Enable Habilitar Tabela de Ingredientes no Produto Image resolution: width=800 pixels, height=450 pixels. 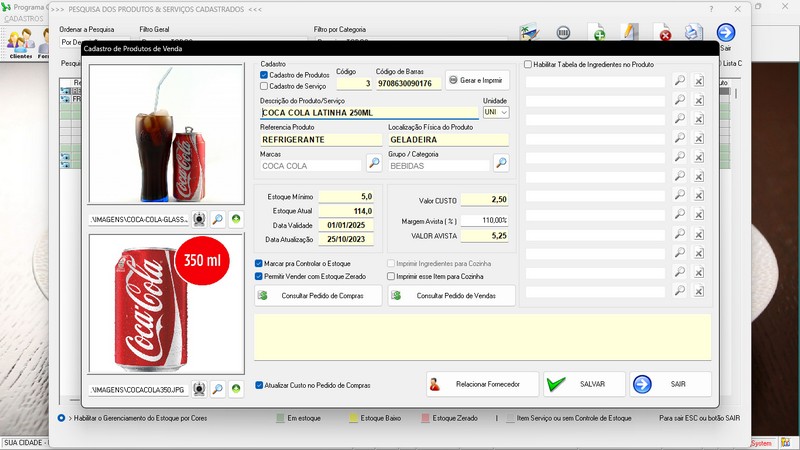pyautogui.click(x=529, y=64)
